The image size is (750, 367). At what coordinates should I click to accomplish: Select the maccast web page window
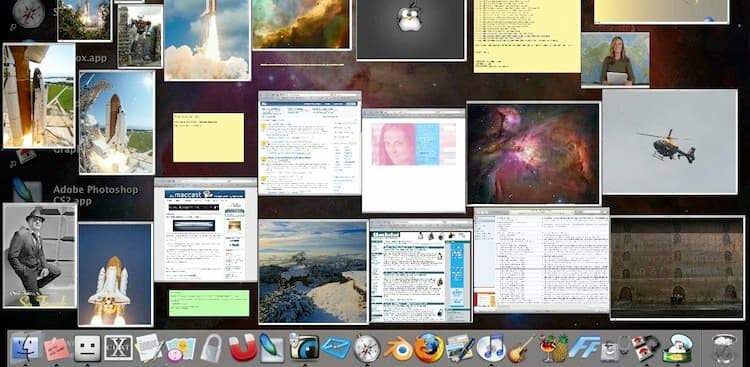(x=206, y=230)
